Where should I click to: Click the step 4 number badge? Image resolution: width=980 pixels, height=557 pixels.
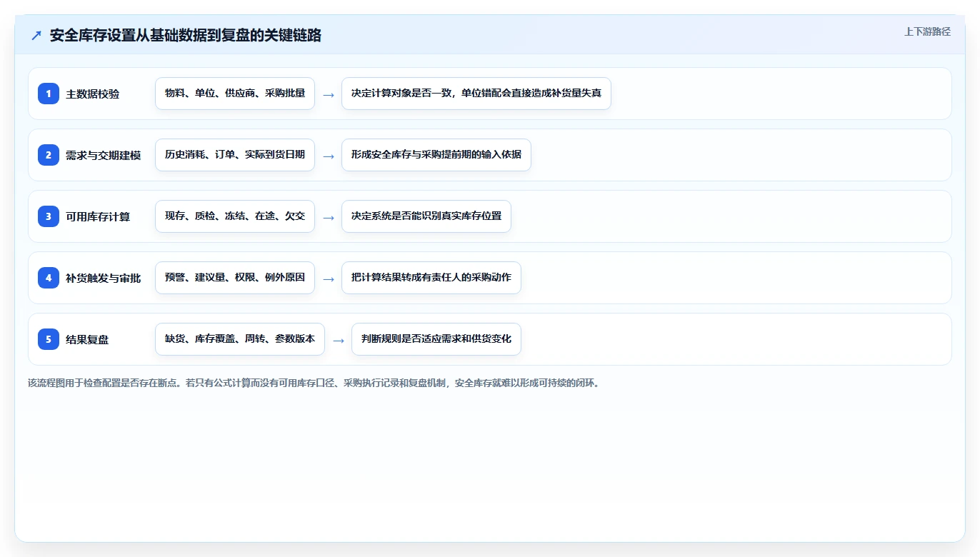49,278
